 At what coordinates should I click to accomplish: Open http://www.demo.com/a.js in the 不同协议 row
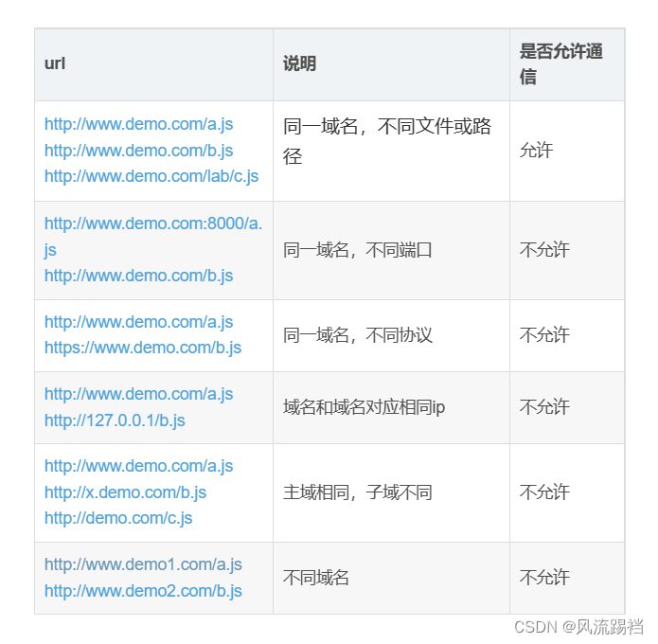pos(138,322)
